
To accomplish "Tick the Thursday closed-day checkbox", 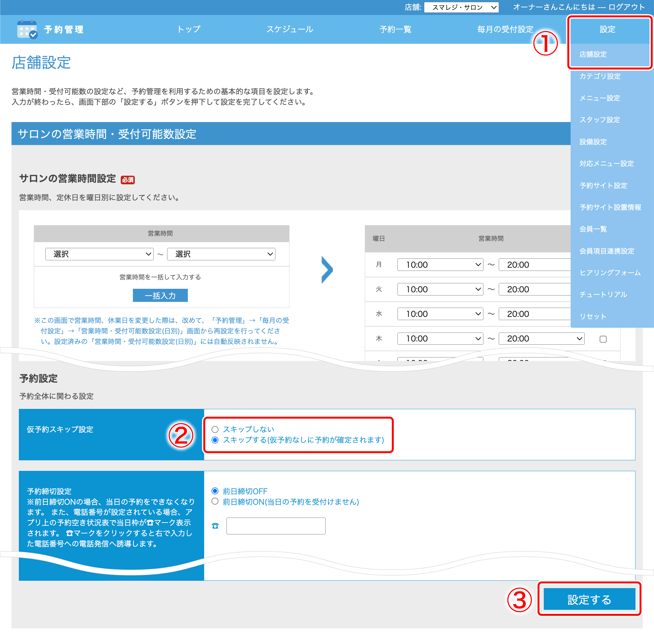I will click(x=603, y=339).
